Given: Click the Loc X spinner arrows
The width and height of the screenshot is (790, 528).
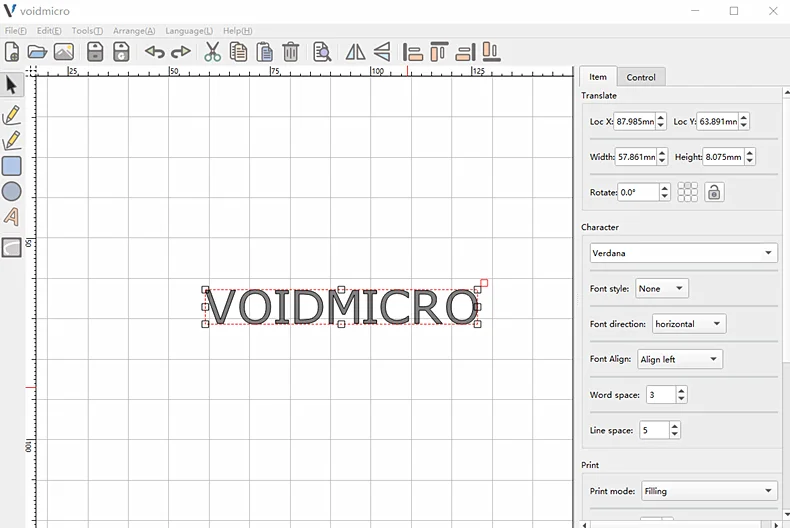Looking at the screenshot, I should (x=661, y=121).
